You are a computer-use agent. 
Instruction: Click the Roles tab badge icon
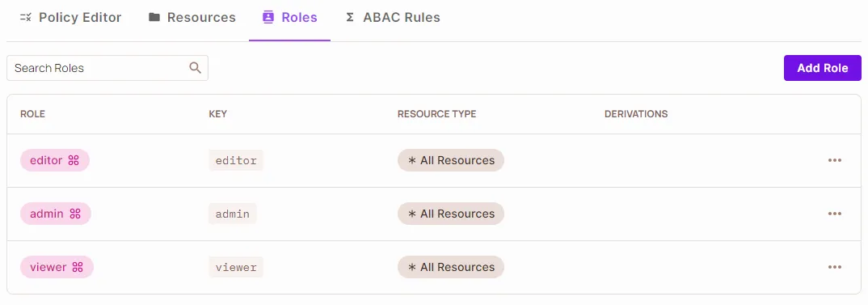click(268, 17)
